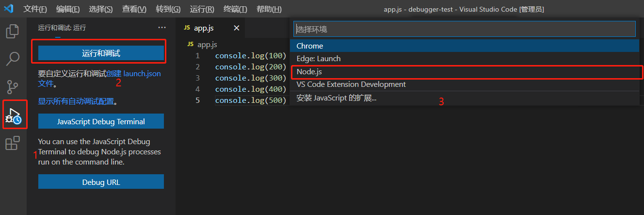Select 安装 JavaScript 的扩展... option

[x=464, y=98]
